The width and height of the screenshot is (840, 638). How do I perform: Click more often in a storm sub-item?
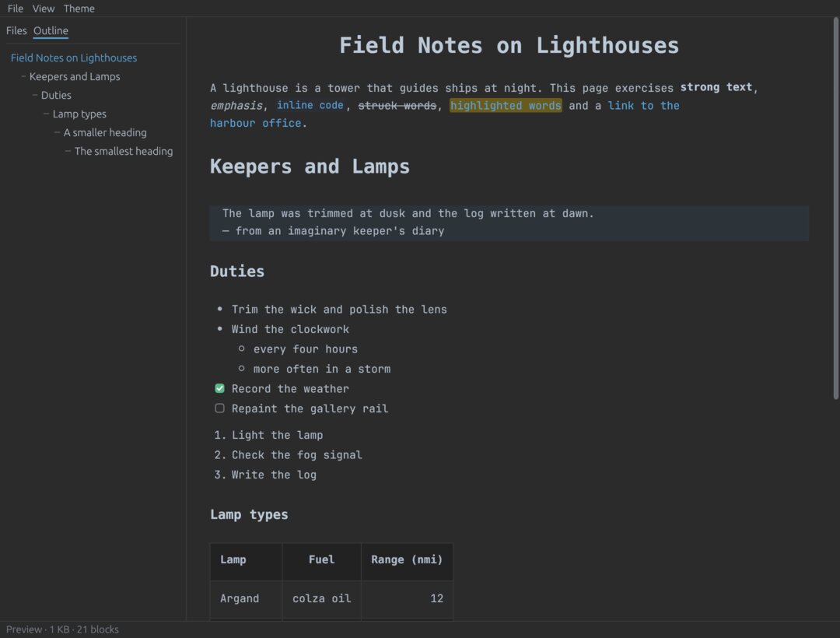pyautogui.click(x=322, y=369)
